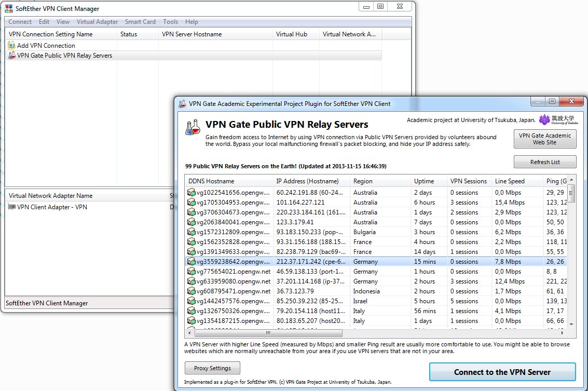The height and width of the screenshot is (391, 588).
Task: Click the Status column header in Client Manager
Action: pos(138,34)
